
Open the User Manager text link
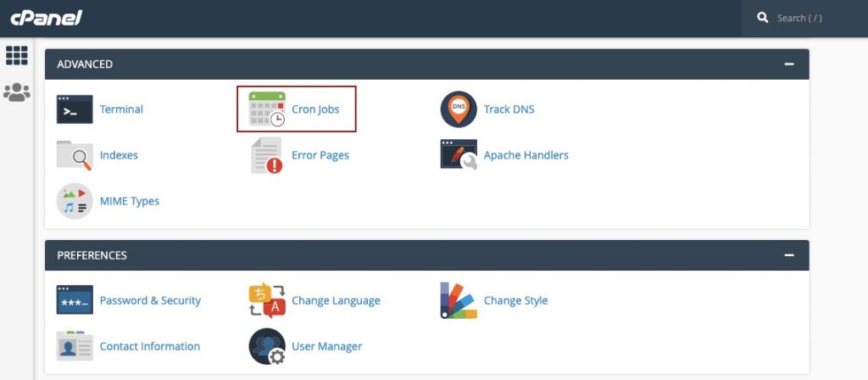pos(326,346)
